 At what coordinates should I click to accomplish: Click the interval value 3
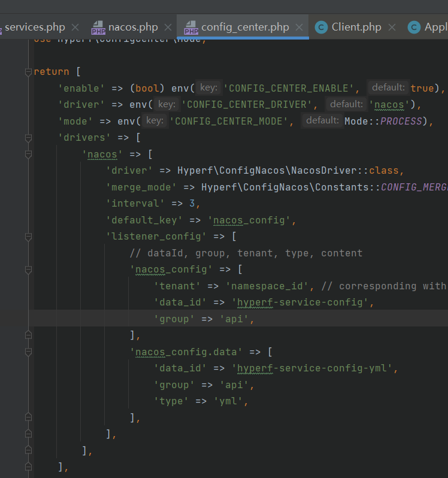click(192, 203)
